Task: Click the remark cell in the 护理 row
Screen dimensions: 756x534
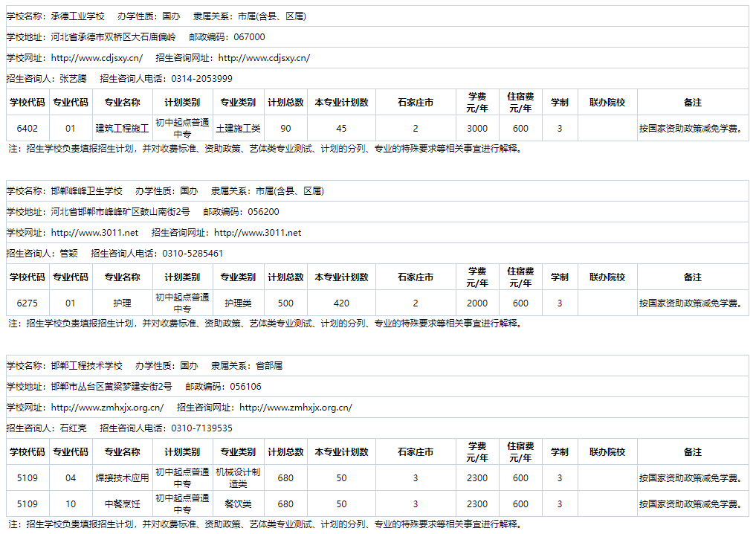Action: click(693, 303)
